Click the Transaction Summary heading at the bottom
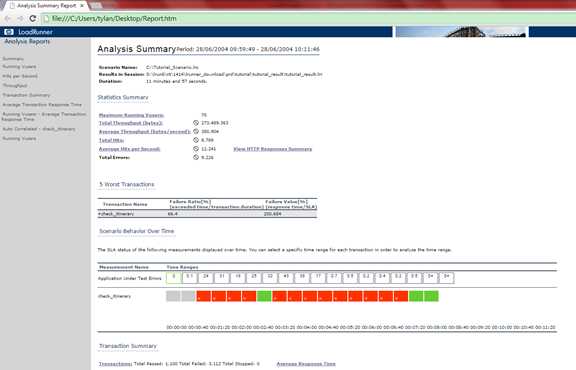Screen dimensions: 576x370 128,346
